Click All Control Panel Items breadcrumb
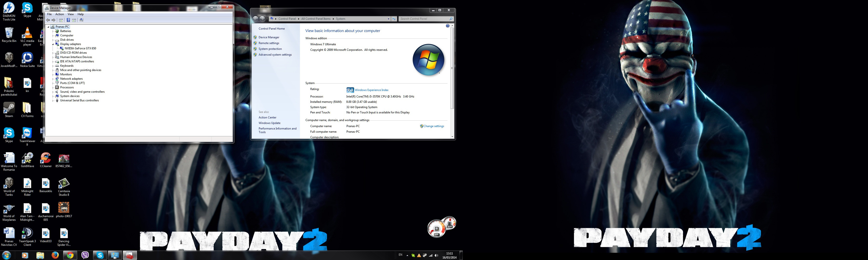 (316, 19)
